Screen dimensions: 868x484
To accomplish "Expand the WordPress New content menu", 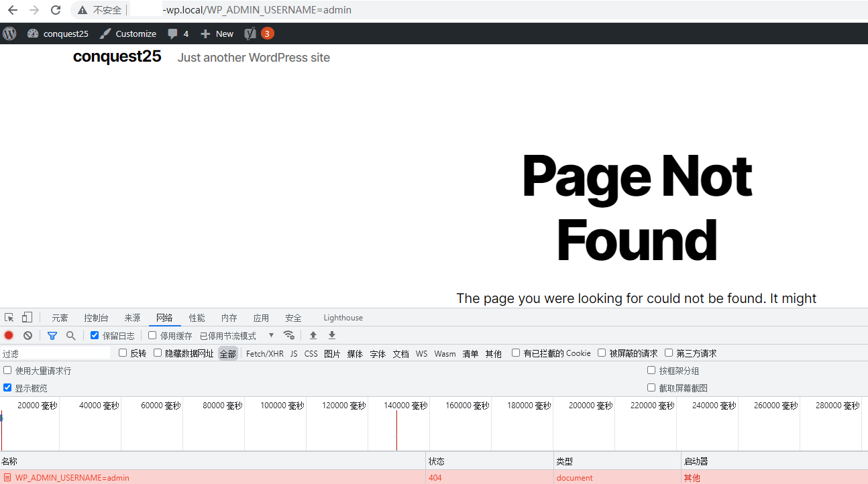I will 217,34.
